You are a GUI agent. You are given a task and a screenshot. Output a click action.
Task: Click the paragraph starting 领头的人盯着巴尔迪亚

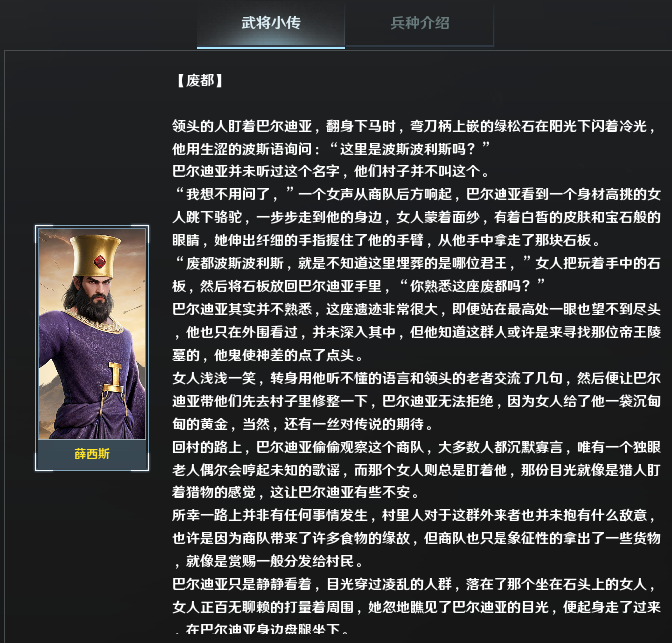416,138
